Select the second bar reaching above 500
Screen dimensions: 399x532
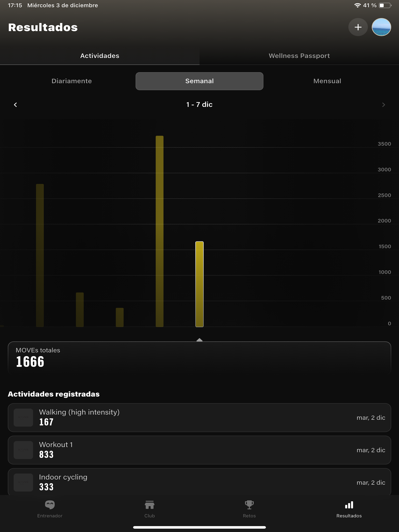80,310
